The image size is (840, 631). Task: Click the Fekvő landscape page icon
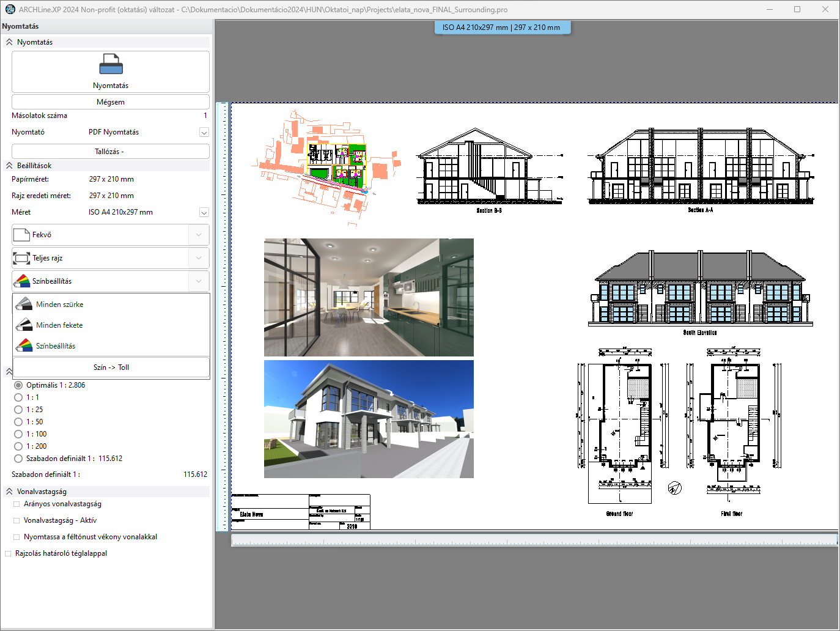pos(21,235)
